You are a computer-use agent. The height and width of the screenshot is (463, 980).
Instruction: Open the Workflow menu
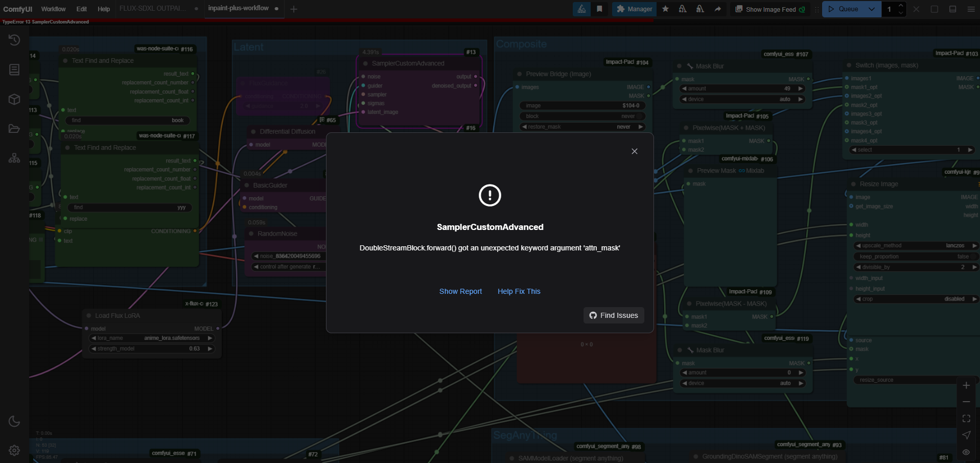pyautogui.click(x=53, y=9)
